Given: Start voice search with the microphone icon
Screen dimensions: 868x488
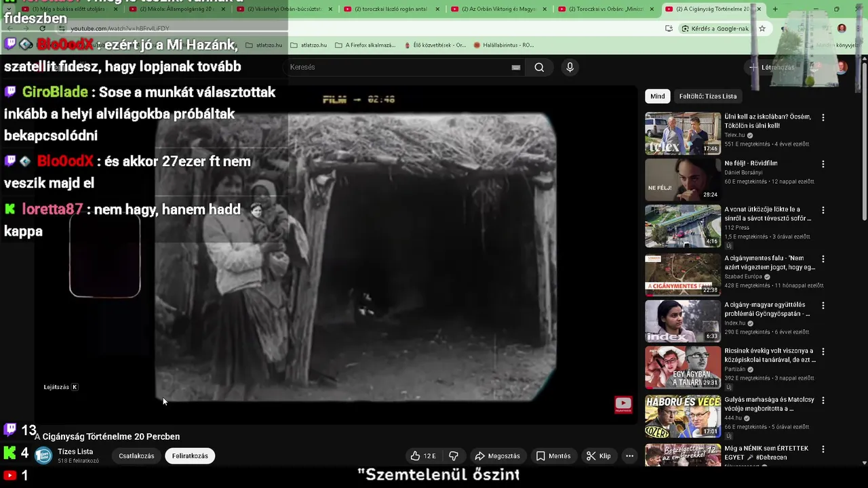Looking at the screenshot, I should click(570, 67).
